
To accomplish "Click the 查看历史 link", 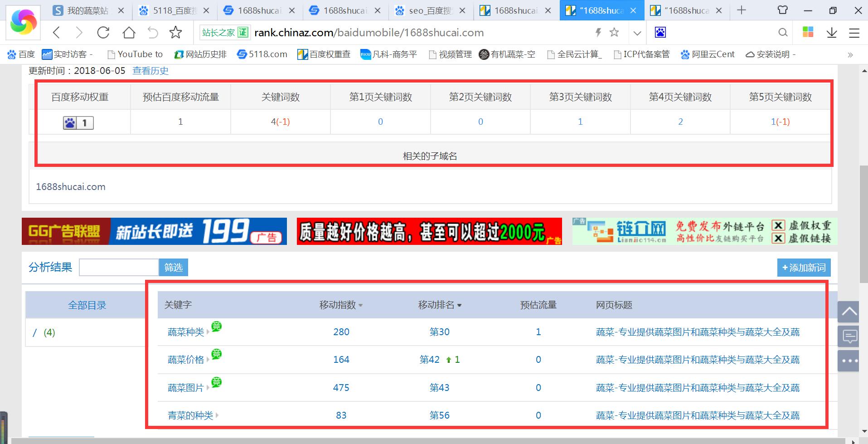I will [x=150, y=70].
